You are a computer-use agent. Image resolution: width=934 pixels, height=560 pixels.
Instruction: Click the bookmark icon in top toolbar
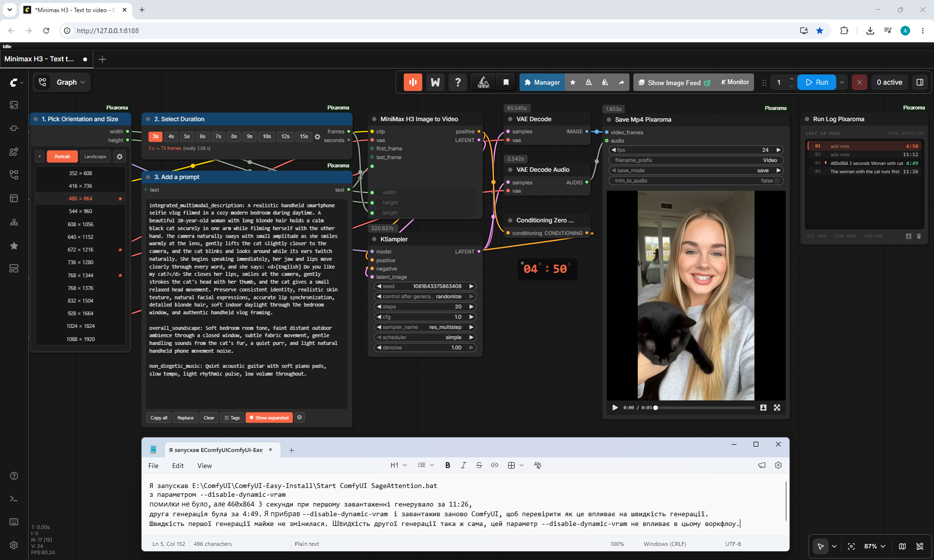(x=506, y=82)
